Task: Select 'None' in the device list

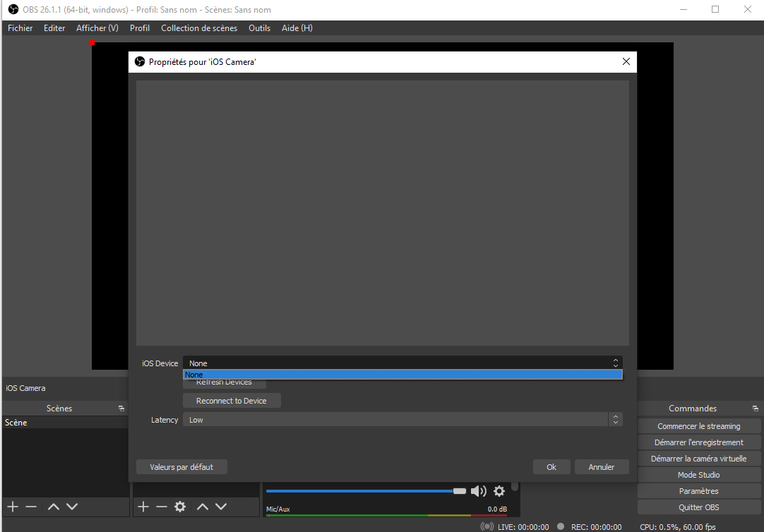Action: tap(402, 375)
